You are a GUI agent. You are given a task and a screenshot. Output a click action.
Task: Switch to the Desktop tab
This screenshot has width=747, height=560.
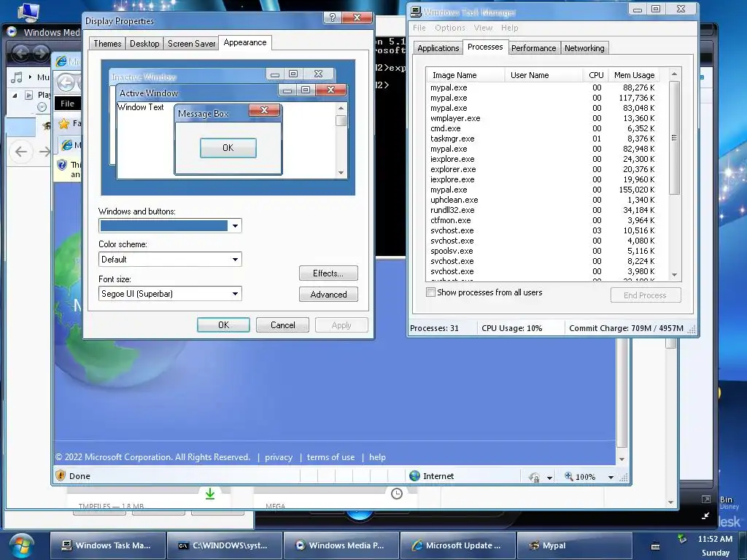(x=144, y=44)
